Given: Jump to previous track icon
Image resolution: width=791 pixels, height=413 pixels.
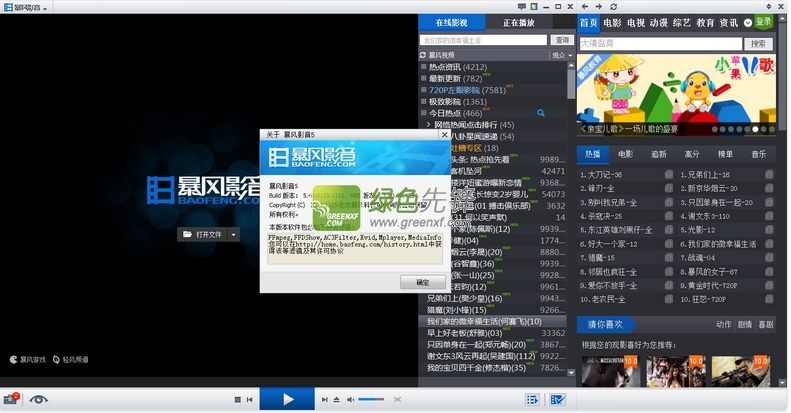Looking at the screenshot, I should point(250,400).
